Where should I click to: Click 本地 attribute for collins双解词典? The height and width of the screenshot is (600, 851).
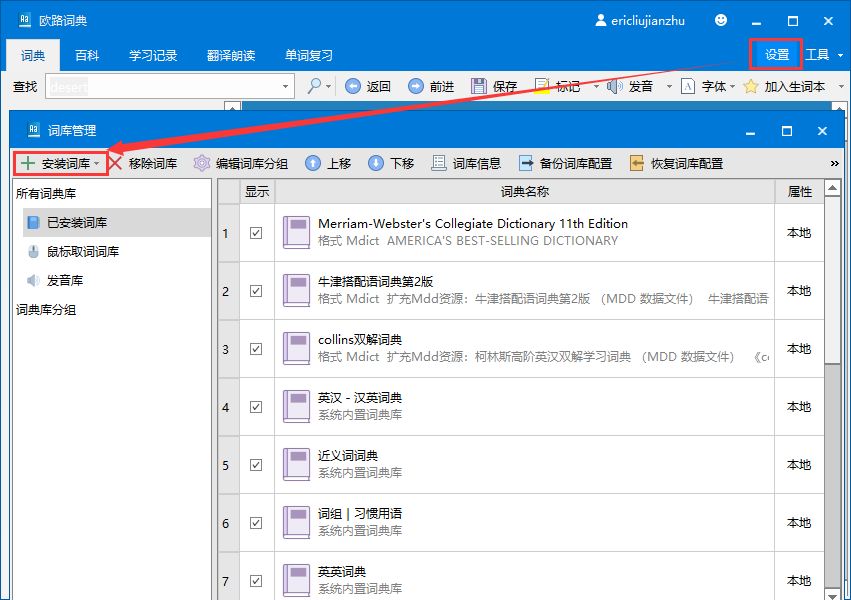point(799,349)
